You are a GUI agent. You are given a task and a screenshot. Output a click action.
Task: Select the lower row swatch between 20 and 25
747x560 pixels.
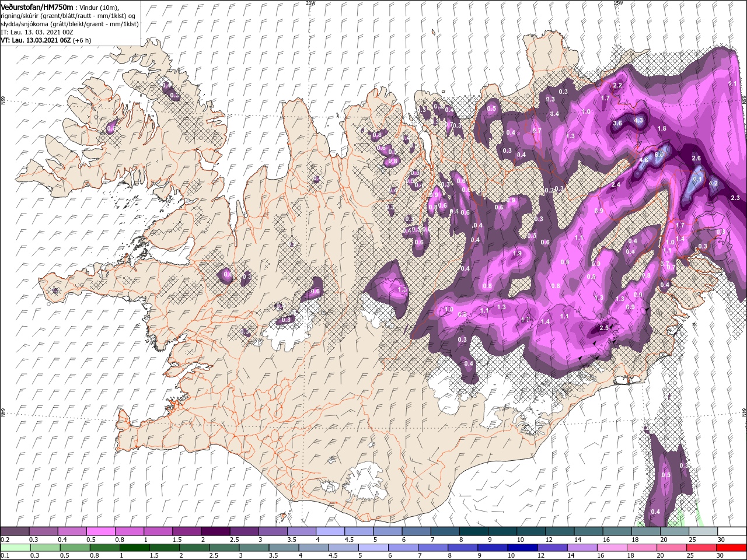pyautogui.click(x=672, y=548)
